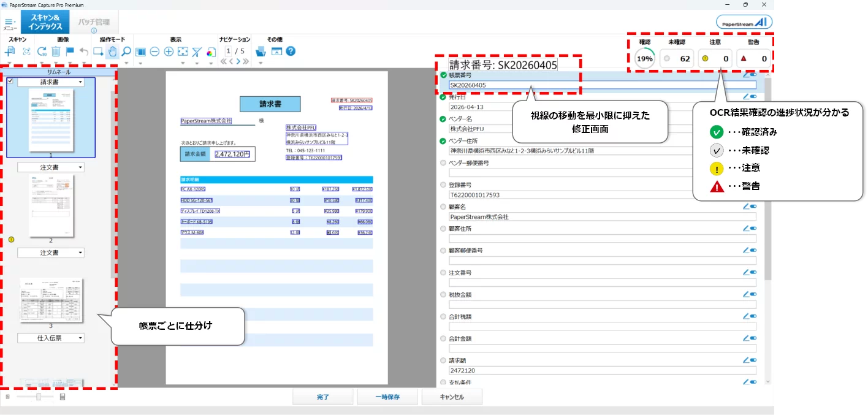
Task: Select the magnifier tool in 操作モード
Action: [x=126, y=51]
